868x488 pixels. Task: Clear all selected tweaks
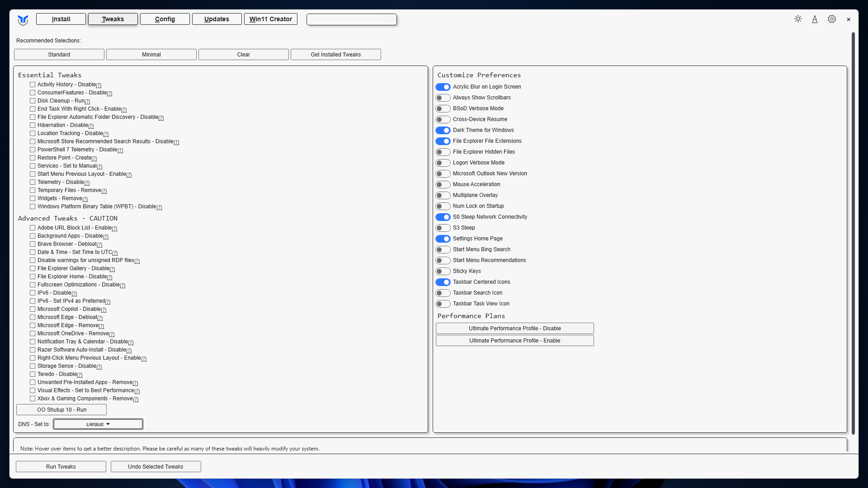244,55
